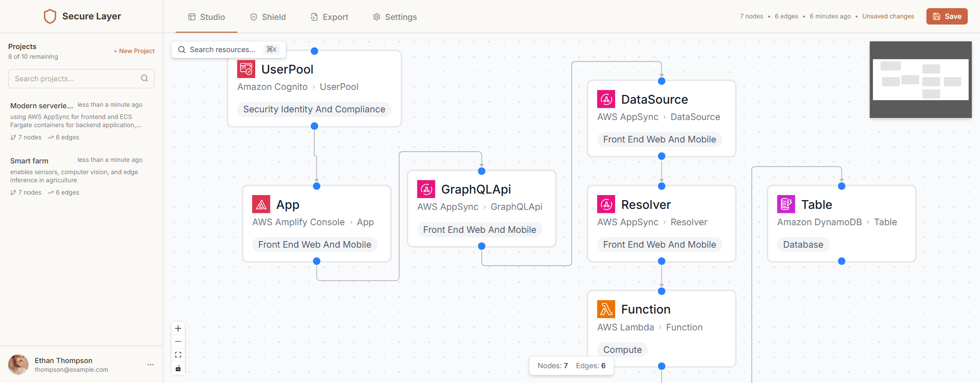Click the GraphQLApi node title
Image resolution: width=980 pixels, height=383 pixels.
[x=476, y=189]
